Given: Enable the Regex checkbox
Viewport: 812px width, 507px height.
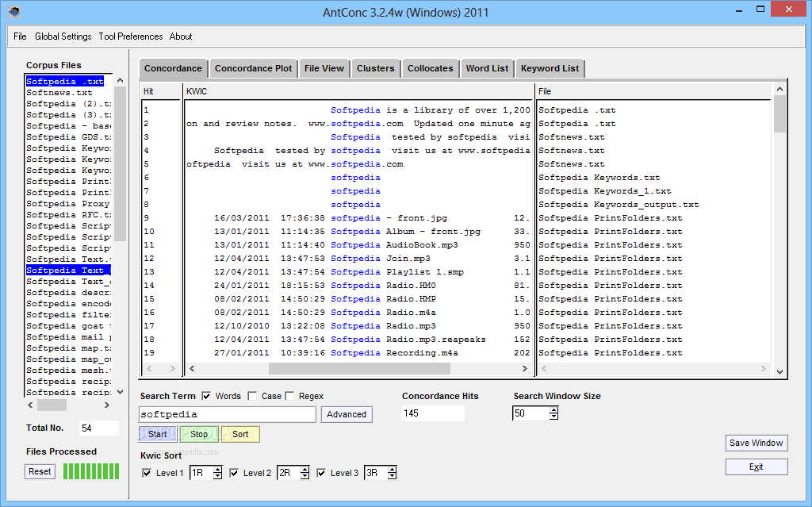Looking at the screenshot, I should pyautogui.click(x=289, y=396).
